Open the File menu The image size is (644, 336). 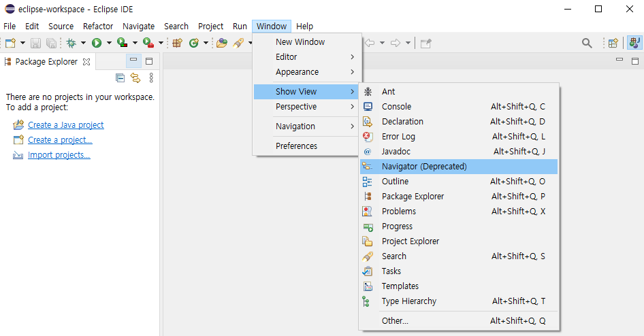[x=10, y=27]
